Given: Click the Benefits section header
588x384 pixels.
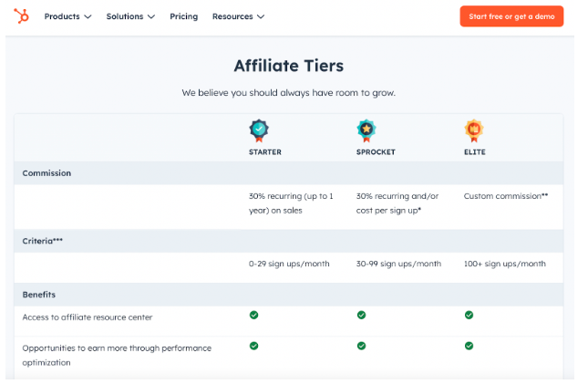Looking at the screenshot, I should pyautogui.click(x=39, y=295).
